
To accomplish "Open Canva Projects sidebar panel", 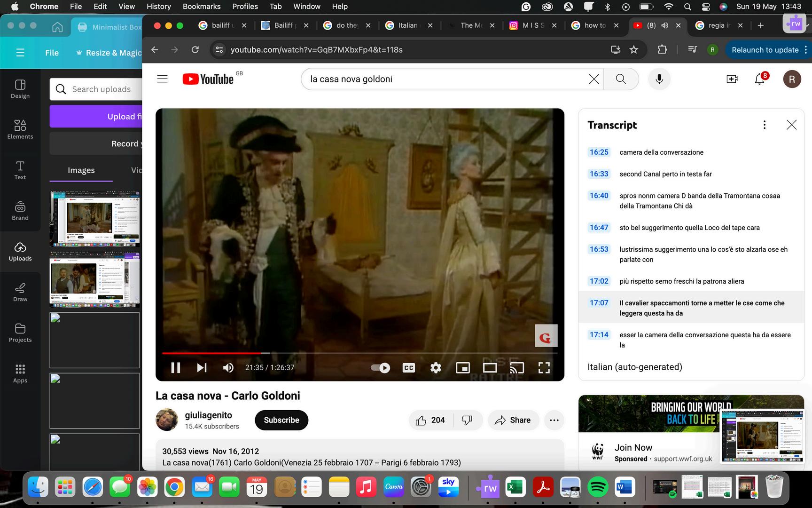I will pos(20,333).
